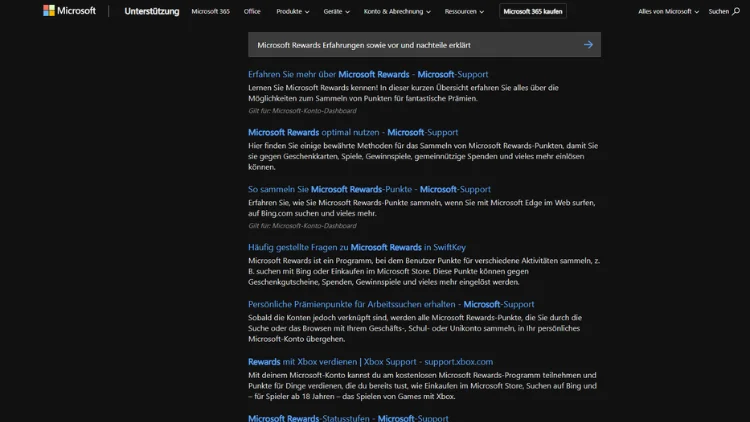
Task: Click description starting 'Sobald die Konten jedoch'
Action: [x=415, y=328]
